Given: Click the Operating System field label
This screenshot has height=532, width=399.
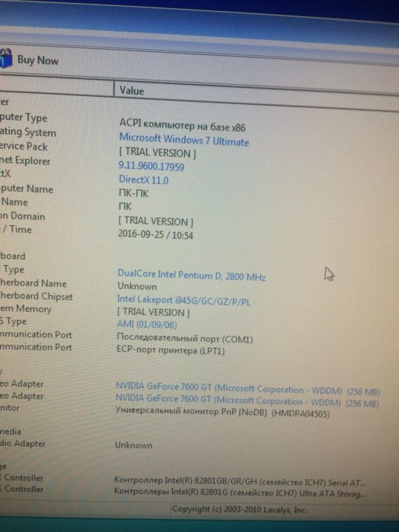Looking at the screenshot, I should 28,132.
